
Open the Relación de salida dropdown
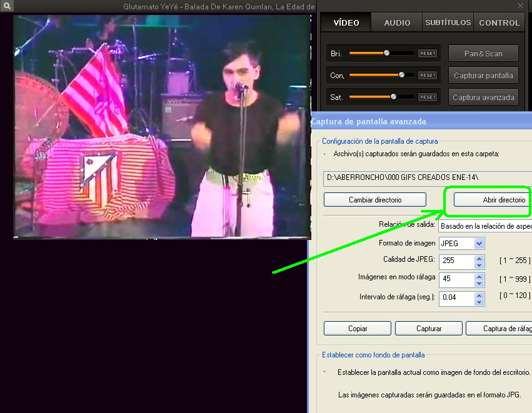(485, 226)
